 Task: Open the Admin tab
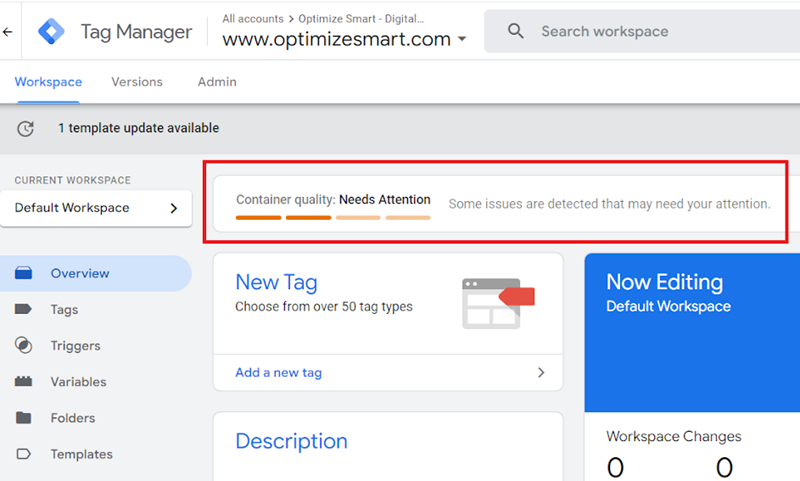click(x=217, y=82)
